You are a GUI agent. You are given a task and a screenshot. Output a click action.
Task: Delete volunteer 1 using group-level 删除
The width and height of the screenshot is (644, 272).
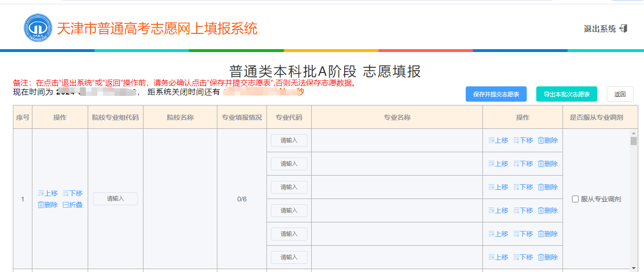[48, 205]
